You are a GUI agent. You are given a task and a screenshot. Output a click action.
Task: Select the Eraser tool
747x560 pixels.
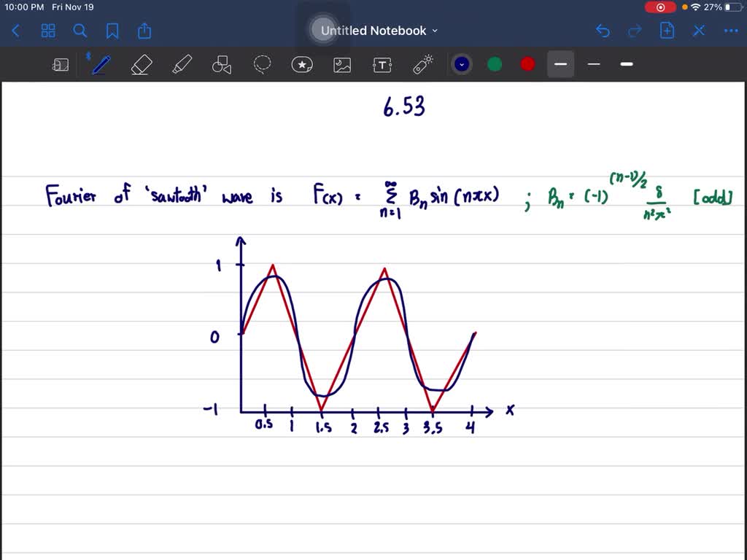click(142, 64)
